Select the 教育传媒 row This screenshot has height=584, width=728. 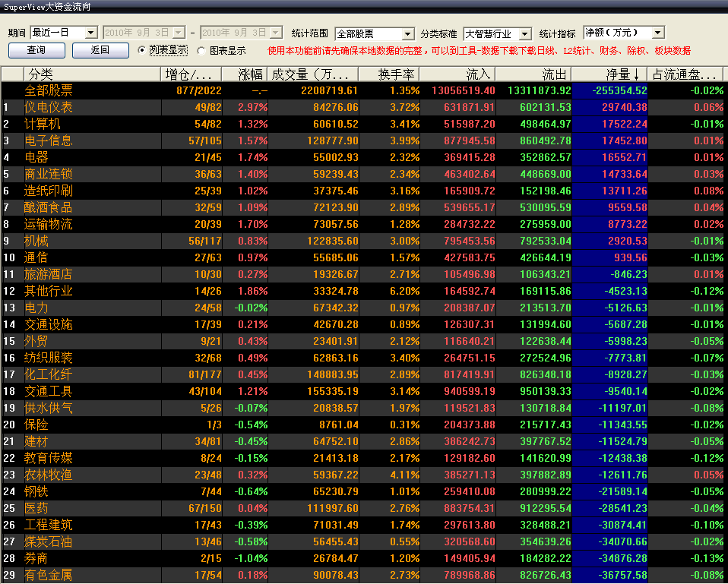pyautogui.click(x=363, y=458)
